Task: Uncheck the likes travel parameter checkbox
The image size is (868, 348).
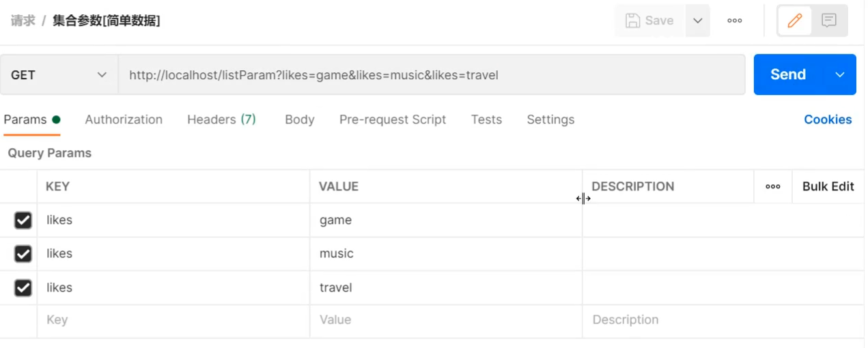Action: point(23,288)
